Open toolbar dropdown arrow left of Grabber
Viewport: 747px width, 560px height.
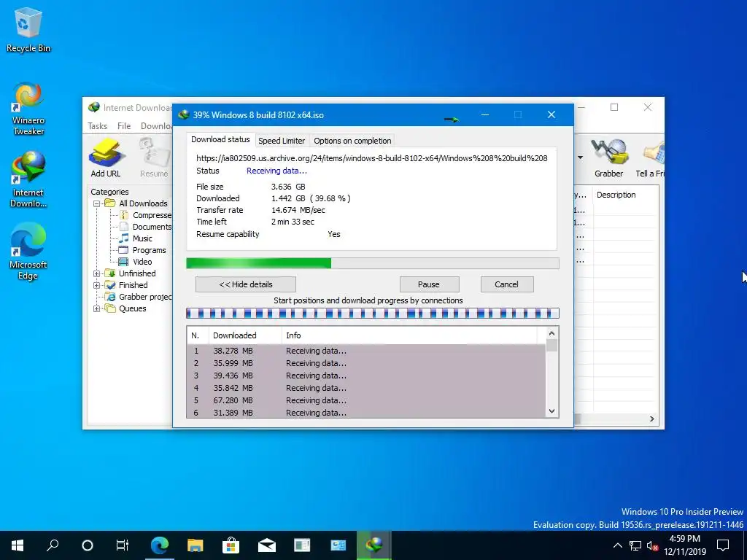tap(580, 157)
